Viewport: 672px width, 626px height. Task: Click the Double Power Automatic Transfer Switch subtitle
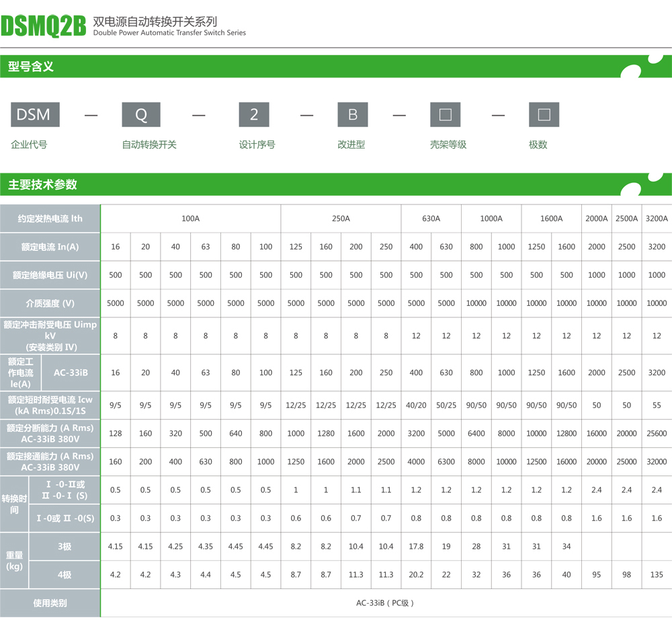169,33
